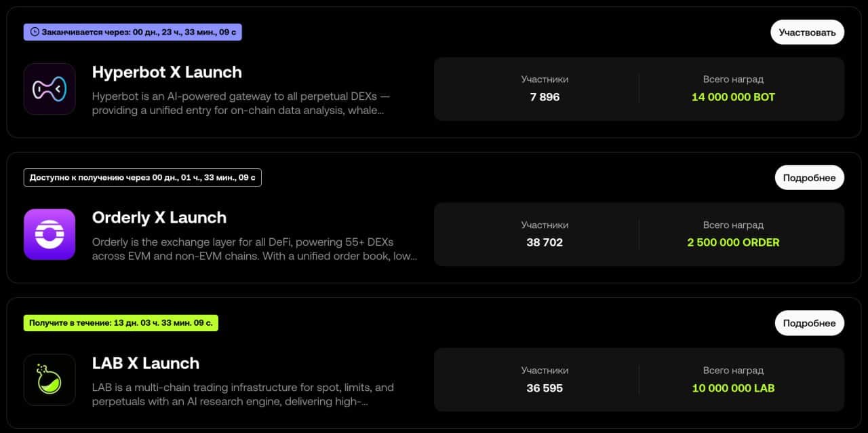
Task: Click Orderly participants count 38 702
Action: coord(545,242)
